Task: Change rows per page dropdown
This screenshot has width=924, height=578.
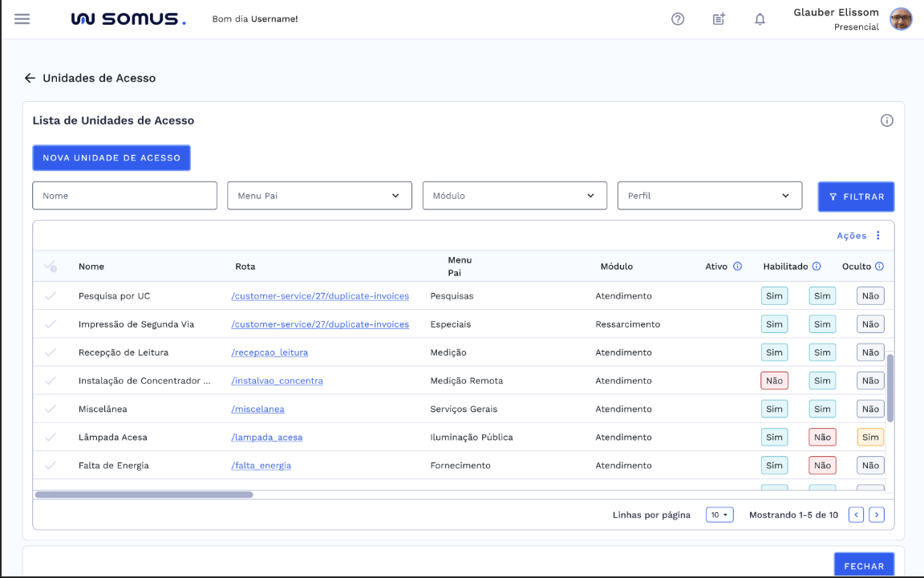Action: tap(719, 515)
